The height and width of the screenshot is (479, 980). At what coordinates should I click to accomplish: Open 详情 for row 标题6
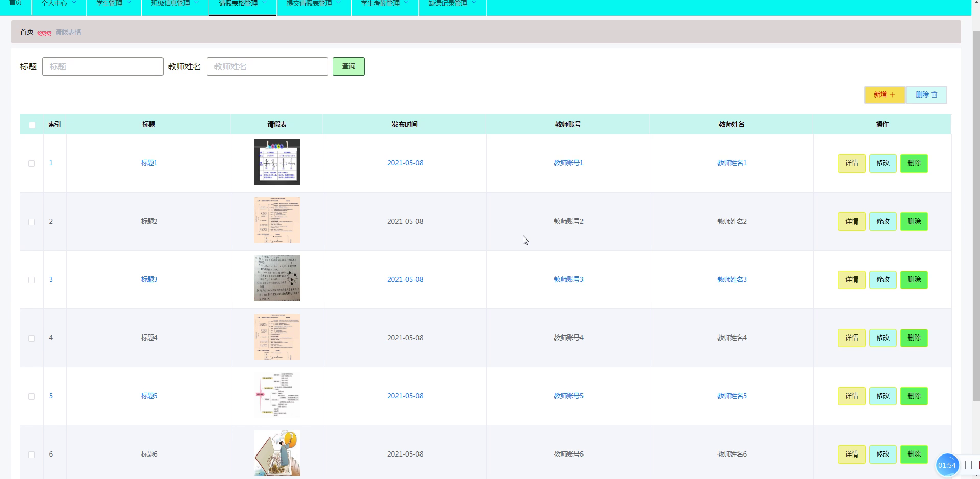click(852, 454)
